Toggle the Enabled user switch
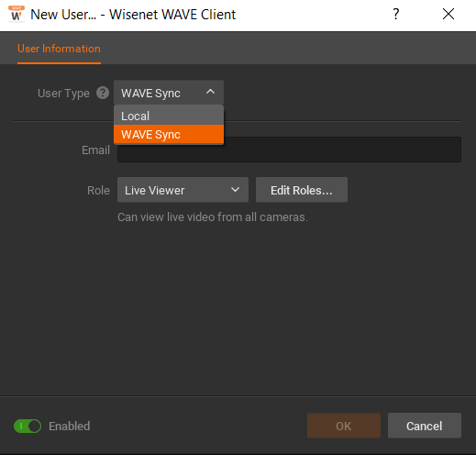Screen dimensions: 476x455 point(28,426)
